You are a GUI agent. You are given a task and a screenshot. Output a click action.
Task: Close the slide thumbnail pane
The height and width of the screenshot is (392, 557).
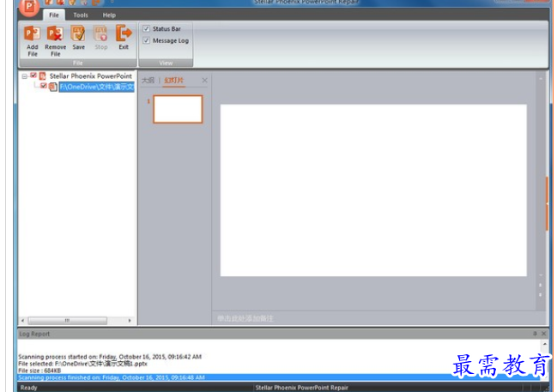click(x=204, y=81)
